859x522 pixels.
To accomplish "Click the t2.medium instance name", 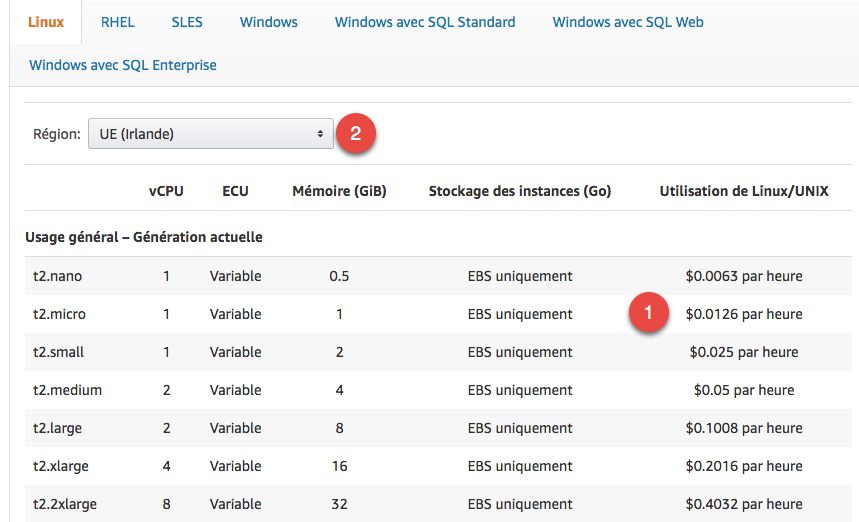I will (67, 390).
